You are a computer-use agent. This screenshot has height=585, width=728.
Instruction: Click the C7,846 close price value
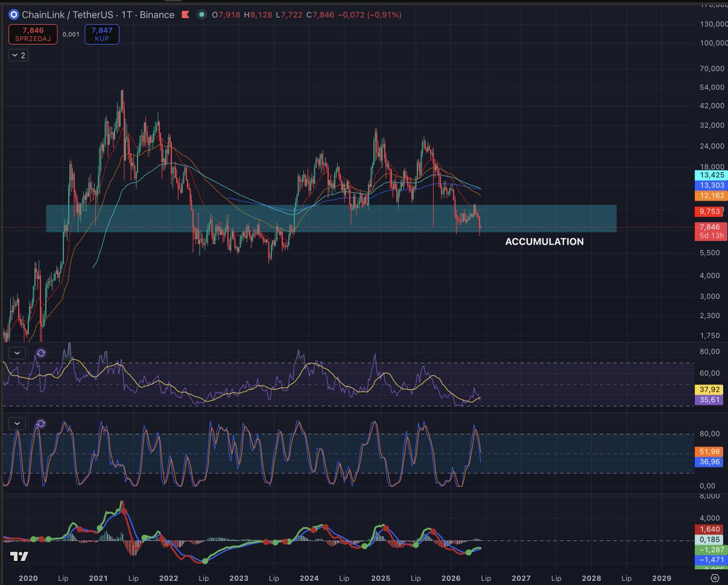click(322, 15)
